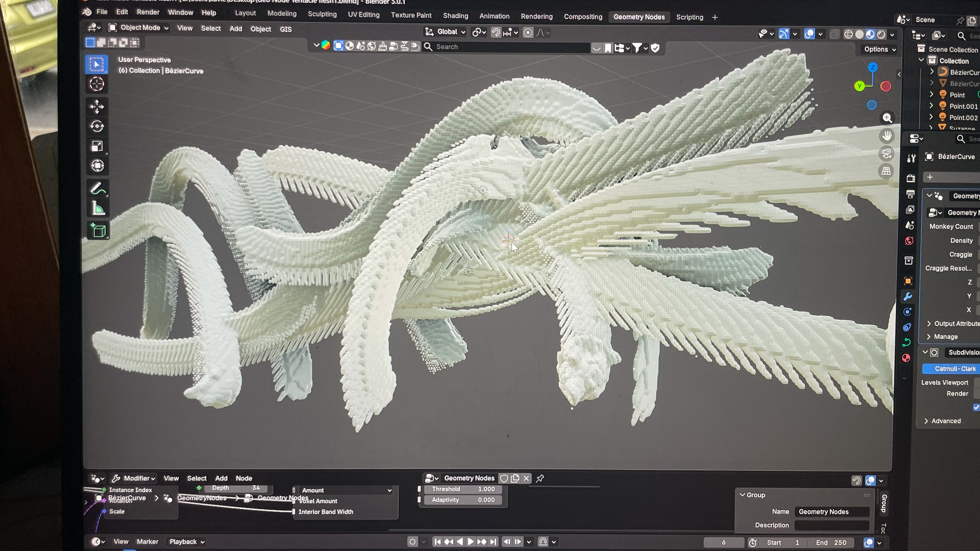Open the Node menu in node editor
This screenshot has height=551, width=980.
(x=244, y=478)
